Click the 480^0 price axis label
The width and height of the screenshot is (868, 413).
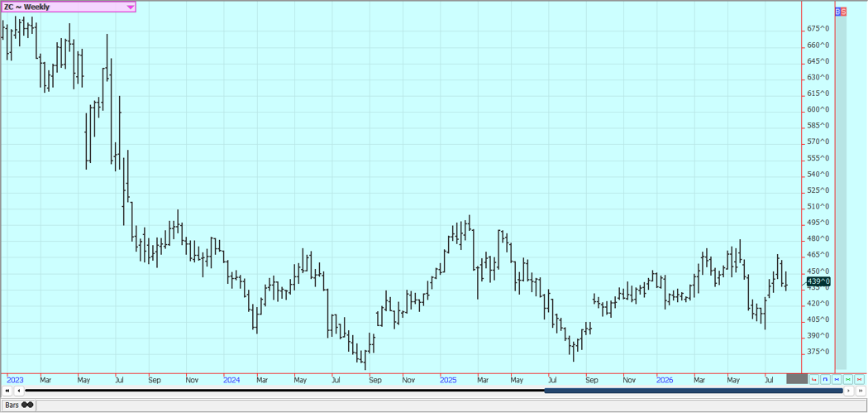819,238
